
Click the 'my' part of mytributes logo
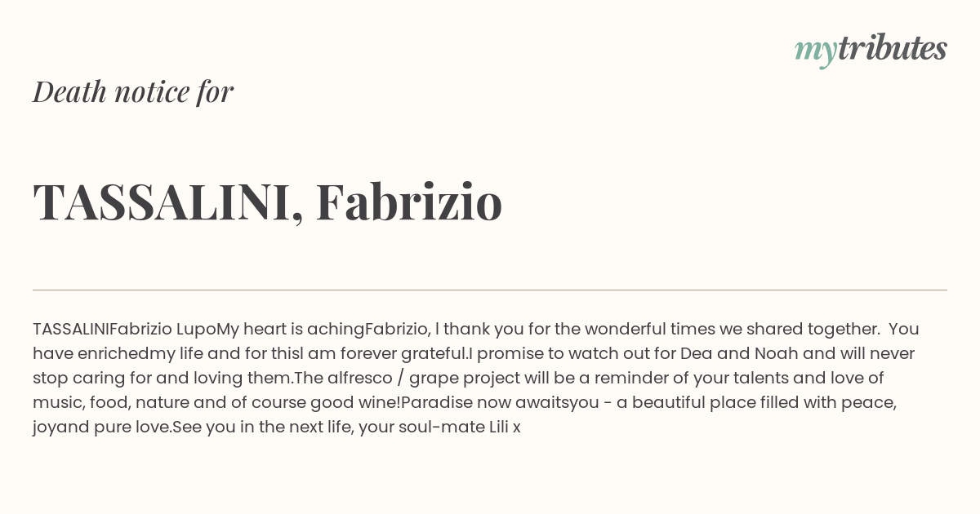pyautogui.click(x=815, y=51)
